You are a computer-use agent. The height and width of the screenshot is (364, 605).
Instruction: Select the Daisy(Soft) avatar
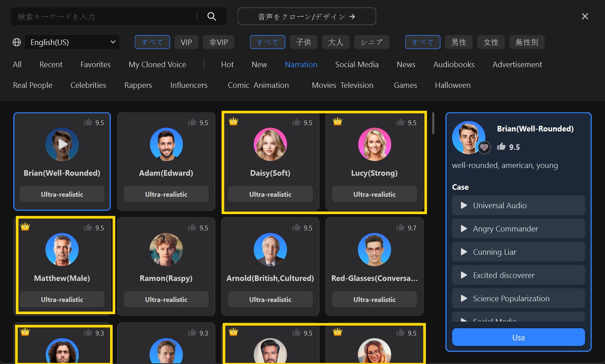coord(270,144)
